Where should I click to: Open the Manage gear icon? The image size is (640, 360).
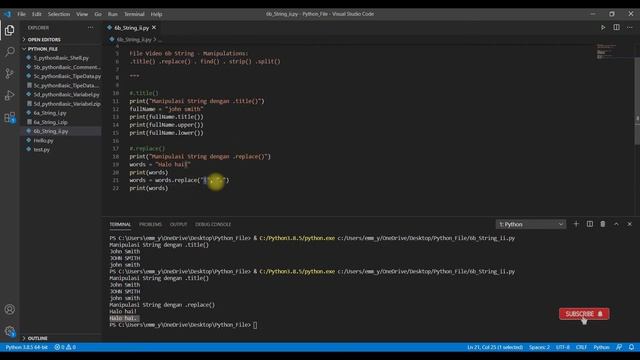coord(10,331)
